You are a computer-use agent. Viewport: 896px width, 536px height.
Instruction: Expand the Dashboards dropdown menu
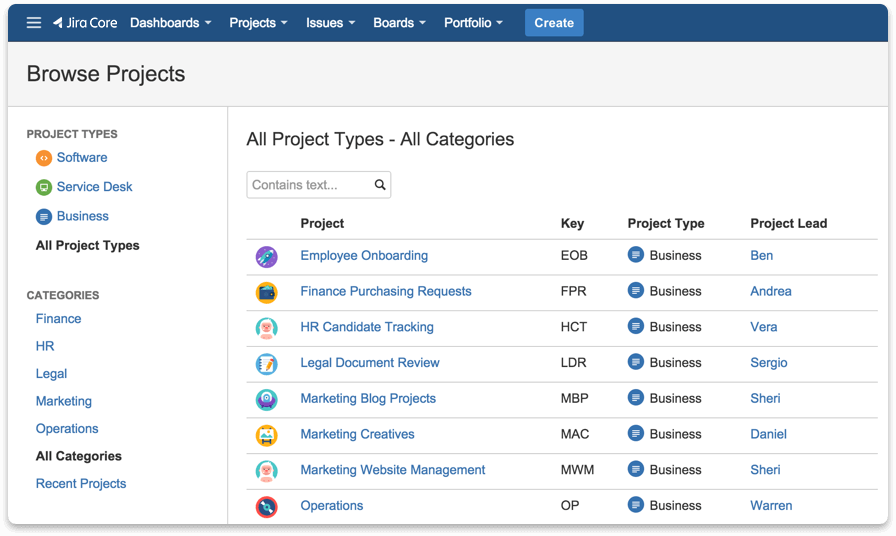pyautogui.click(x=170, y=23)
